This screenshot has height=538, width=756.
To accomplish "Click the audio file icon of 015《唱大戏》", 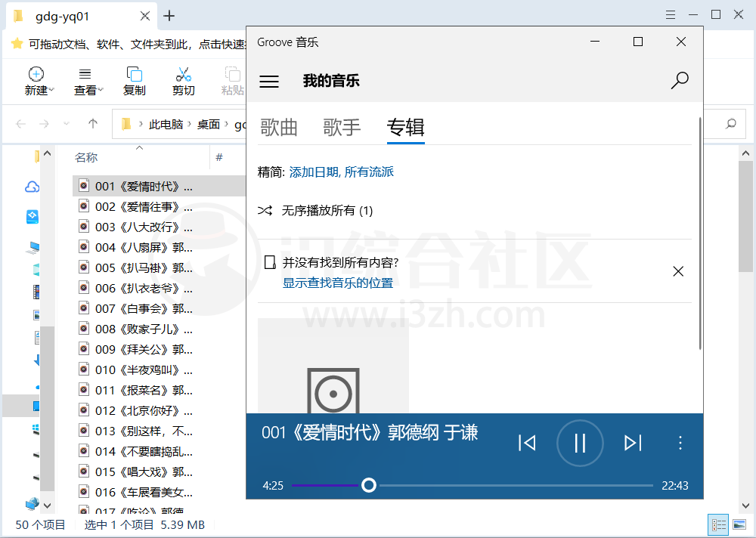I will tap(84, 471).
